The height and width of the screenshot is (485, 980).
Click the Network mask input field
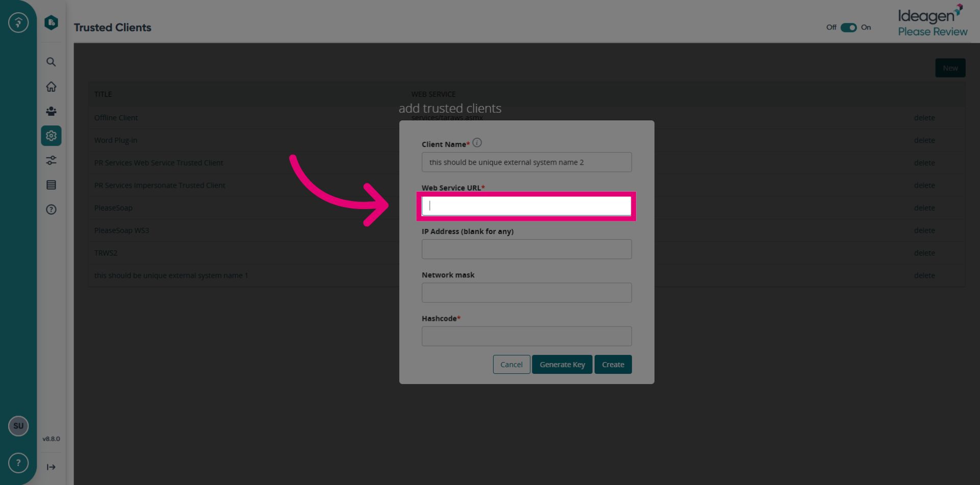[x=526, y=293]
